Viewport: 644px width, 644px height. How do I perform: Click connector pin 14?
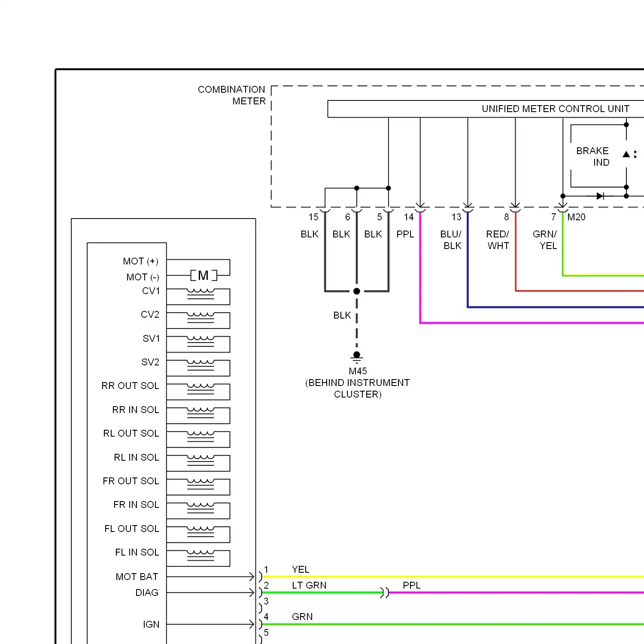(408, 217)
